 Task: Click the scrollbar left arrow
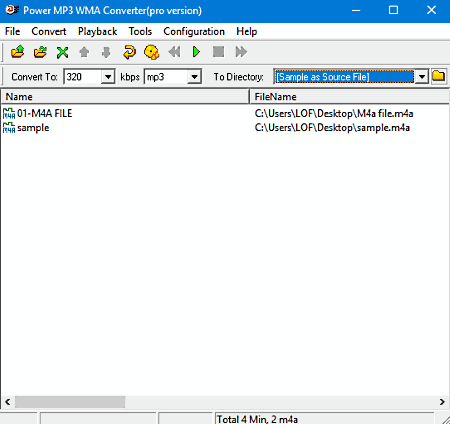[x=7, y=402]
